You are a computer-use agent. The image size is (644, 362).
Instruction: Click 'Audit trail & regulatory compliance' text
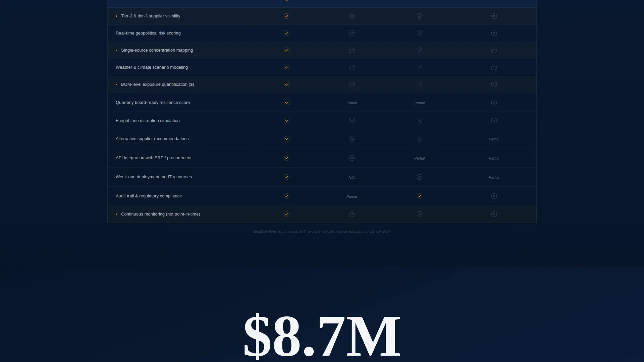(x=149, y=196)
